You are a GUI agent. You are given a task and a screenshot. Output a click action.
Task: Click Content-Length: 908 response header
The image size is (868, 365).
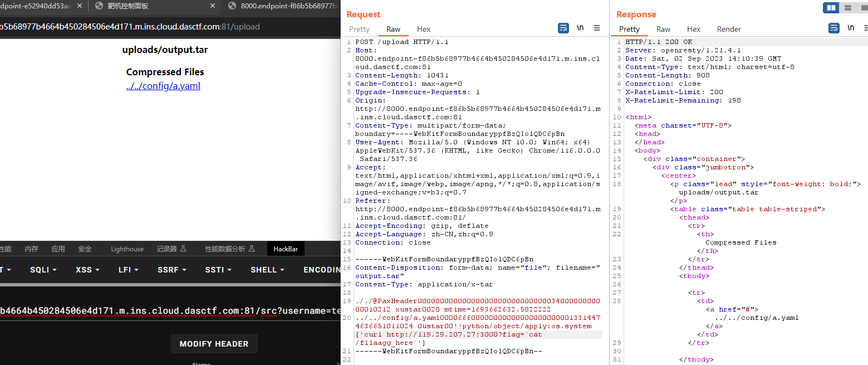(x=668, y=75)
